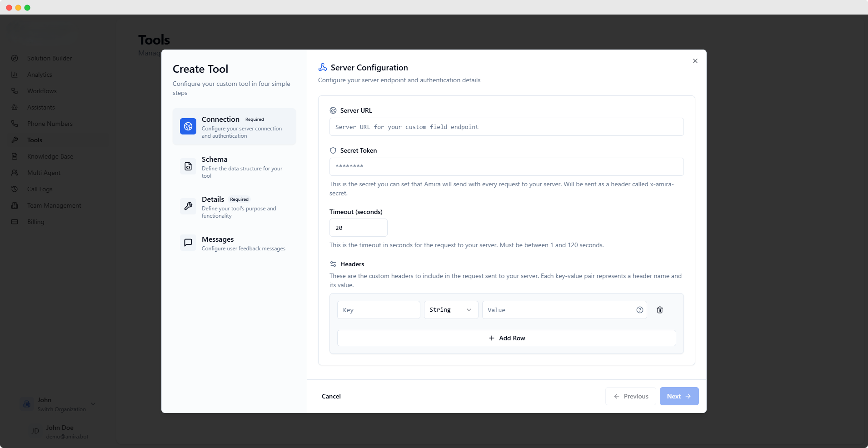Image resolution: width=868 pixels, height=448 pixels.
Task: Click the help icon in Value field
Action: pos(639,310)
